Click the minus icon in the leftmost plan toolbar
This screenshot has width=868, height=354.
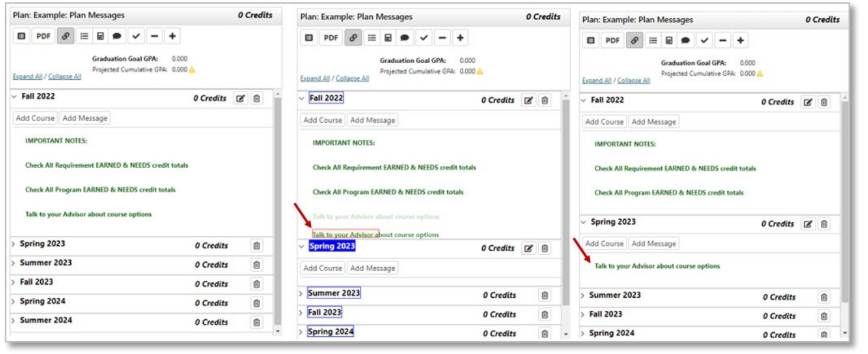tap(154, 36)
